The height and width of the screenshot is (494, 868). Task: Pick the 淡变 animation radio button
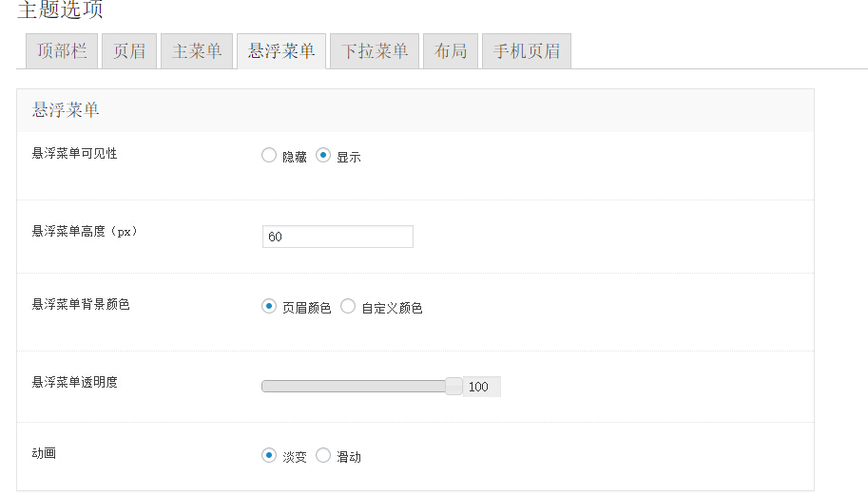coord(269,456)
